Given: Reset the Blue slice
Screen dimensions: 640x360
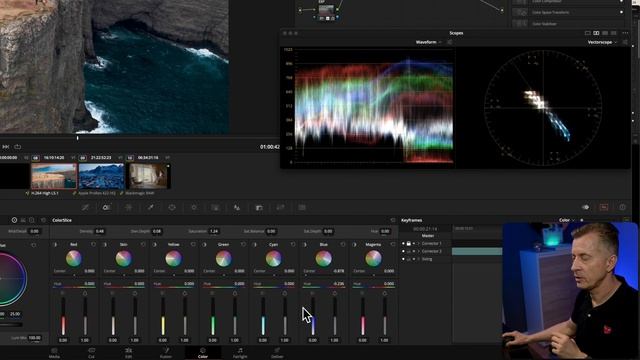Looking at the screenshot, I should [x=343, y=244].
